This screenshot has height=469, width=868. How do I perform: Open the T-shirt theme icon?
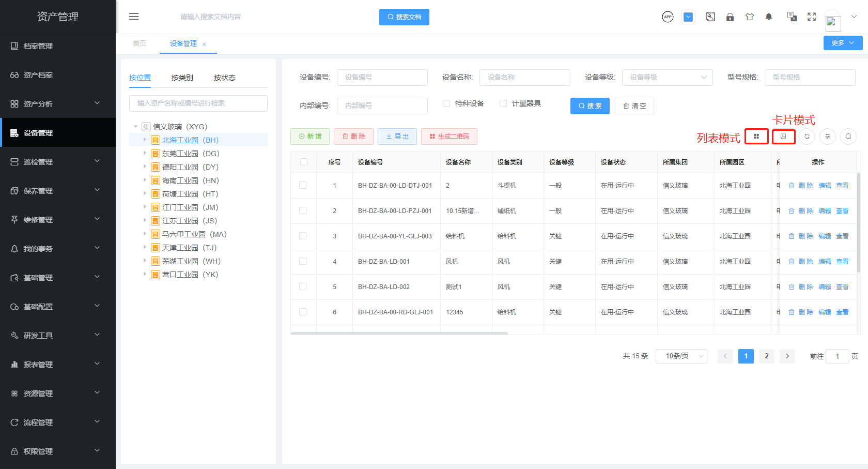tap(750, 17)
